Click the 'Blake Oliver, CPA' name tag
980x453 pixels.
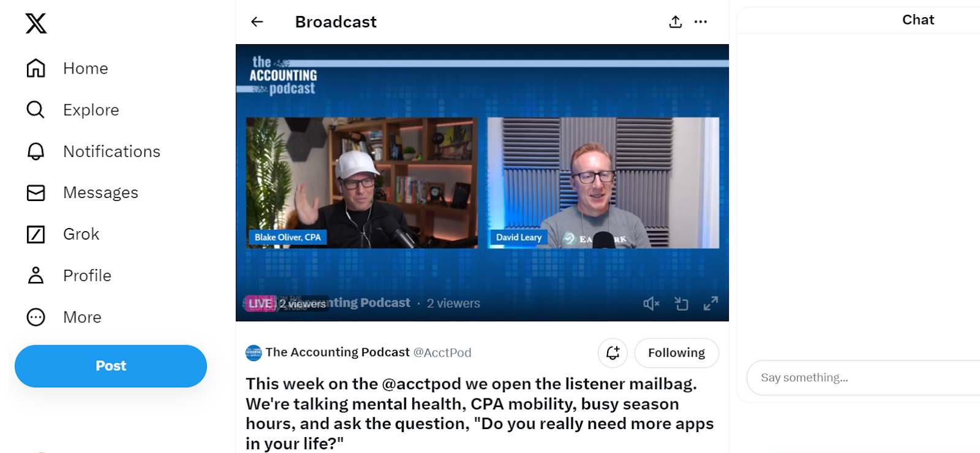coord(288,237)
